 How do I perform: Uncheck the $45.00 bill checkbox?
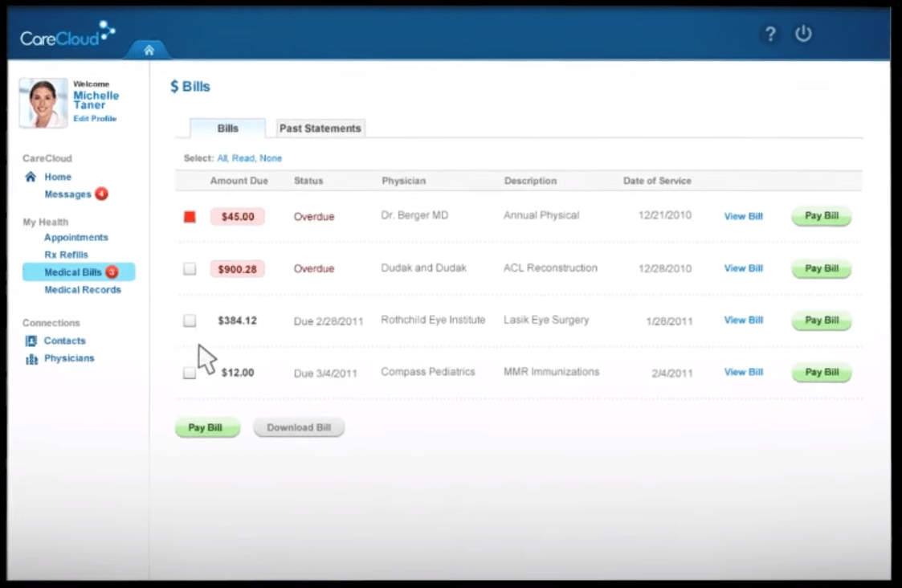click(190, 217)
